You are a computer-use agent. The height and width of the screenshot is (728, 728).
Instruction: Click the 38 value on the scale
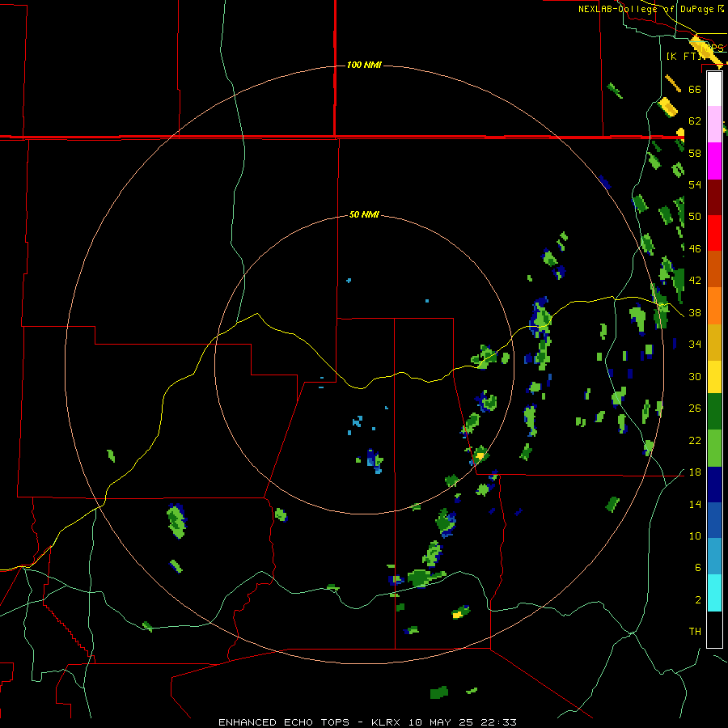pos(695,312)
